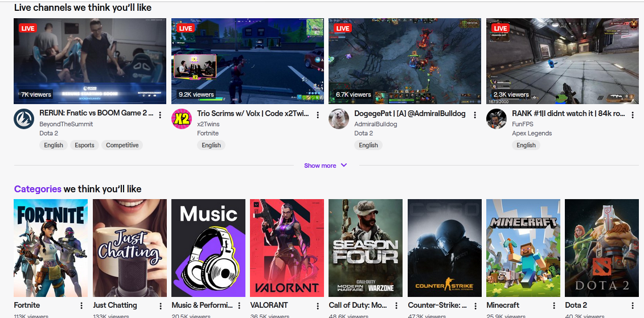
Task: Open the Counter-Strike: ... category title
Action: [437, 305]
